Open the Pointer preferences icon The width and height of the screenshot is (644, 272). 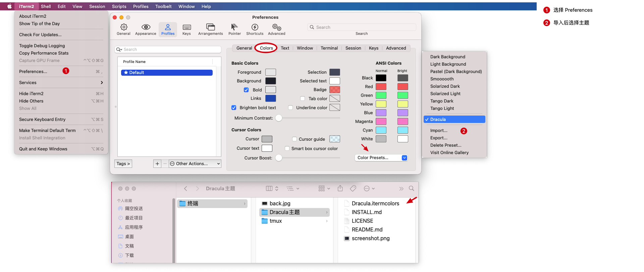click(x=234, y=27)
